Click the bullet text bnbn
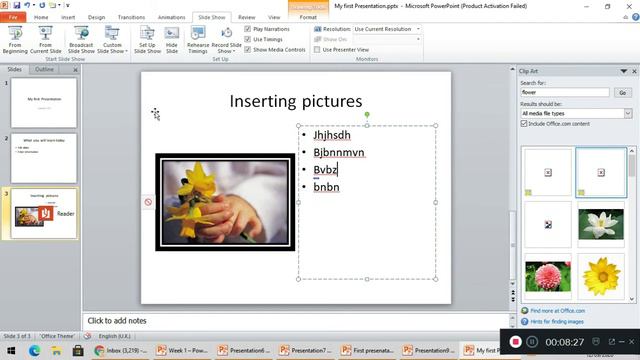This screenshot has height=360, width=640. (x=326, y=187)
